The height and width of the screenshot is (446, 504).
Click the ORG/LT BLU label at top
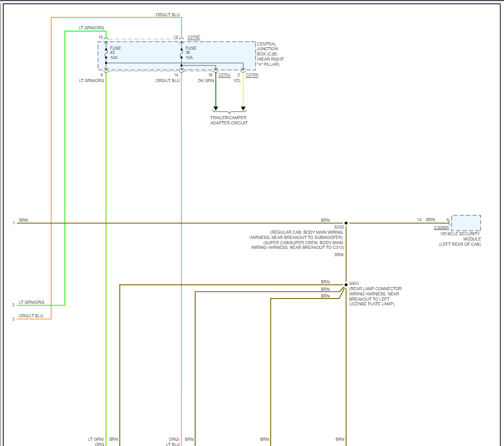click(x=167, y=15)
